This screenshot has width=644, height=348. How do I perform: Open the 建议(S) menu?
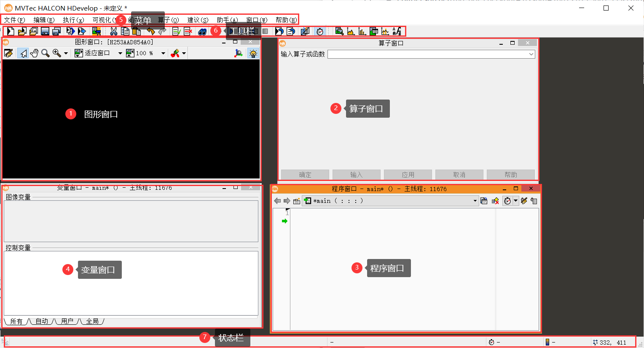click(198, 20)
